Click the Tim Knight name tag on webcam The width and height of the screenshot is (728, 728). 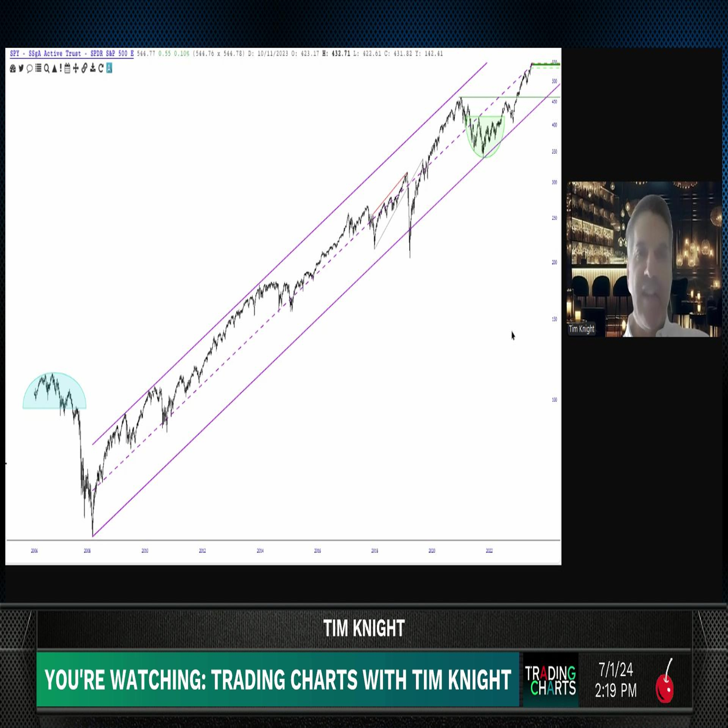[581, 329]
